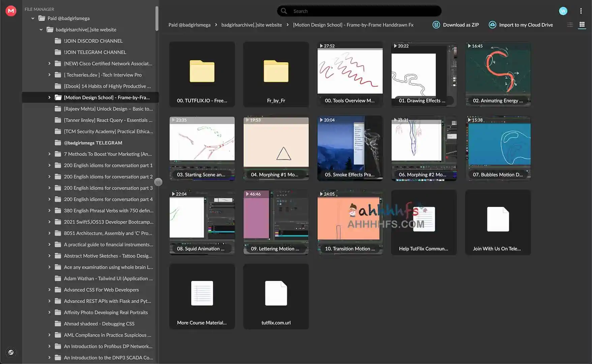Image resolution: width=592 pixels, height=364 pixels.
Task: Import folder to my Cloud Drive
Action: pyautogui.click(x=521, y=25)
